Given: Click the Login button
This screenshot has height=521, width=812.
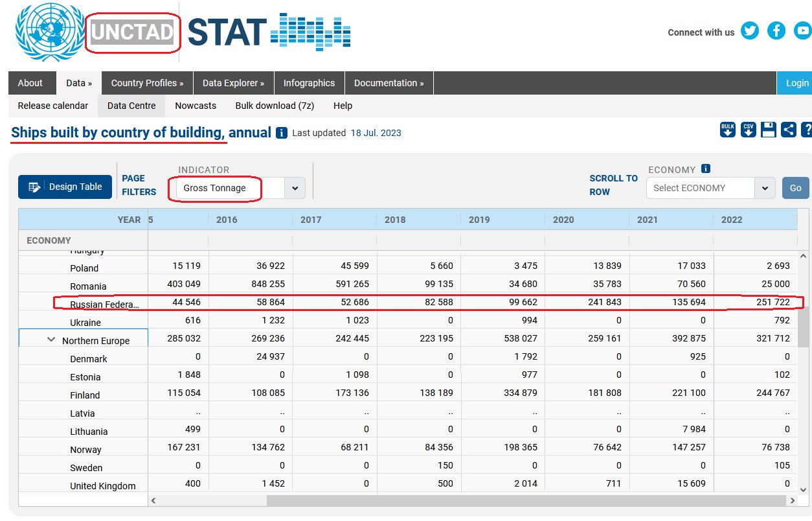Looking at the screenshot, I should click(x=795, y=83).
